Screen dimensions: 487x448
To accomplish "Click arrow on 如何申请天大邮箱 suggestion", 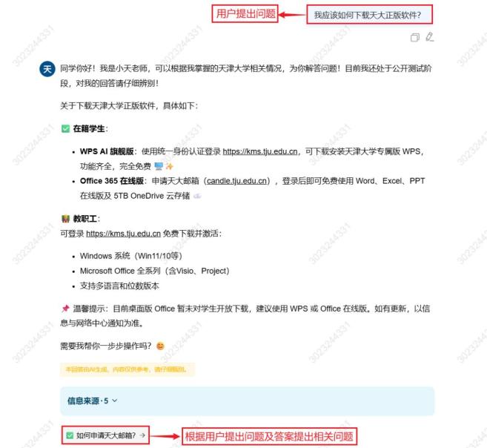I will pyautogui.click(x=142, y=435).
